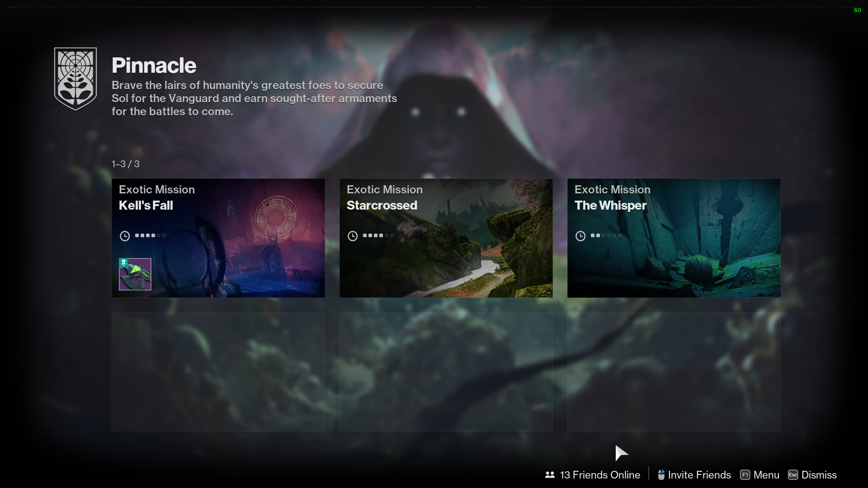
Task: Click the Vanguard Pinnacle emblem shield
Action: (75, 79)
